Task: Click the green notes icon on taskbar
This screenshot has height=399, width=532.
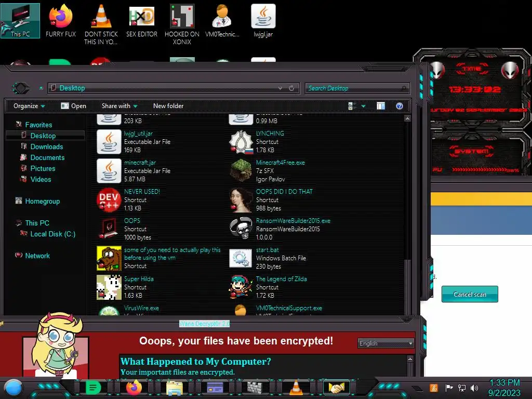Action: pos(94,388)
